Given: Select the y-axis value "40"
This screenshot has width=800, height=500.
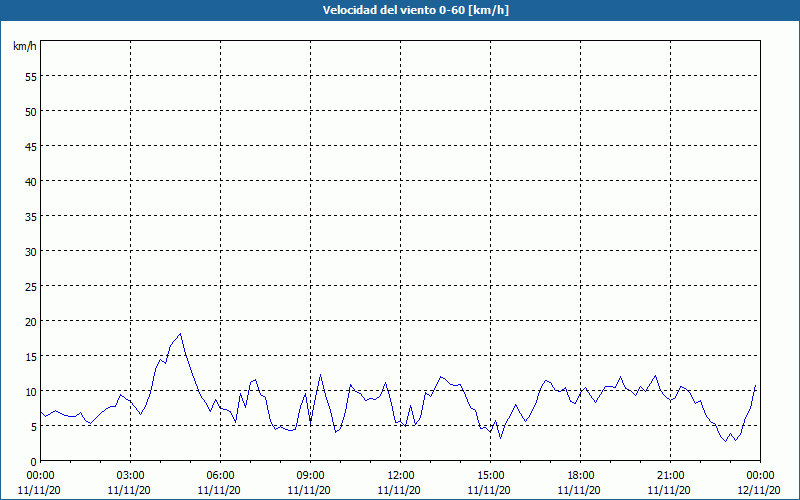Looking at the screenshot, I should [x=31, y=181].
